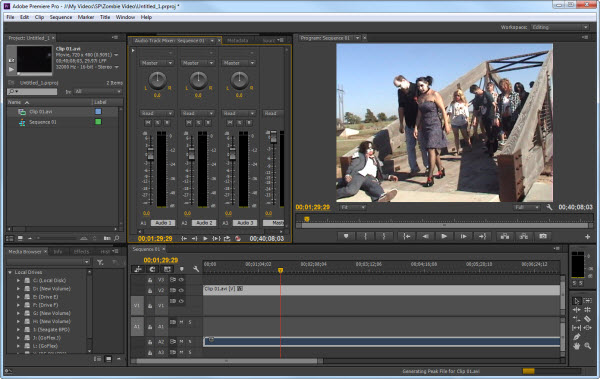Image resolution: width=600 pixels, height=379 pixels.
Task: Select the Pen tool
Action: pos(576,337)
